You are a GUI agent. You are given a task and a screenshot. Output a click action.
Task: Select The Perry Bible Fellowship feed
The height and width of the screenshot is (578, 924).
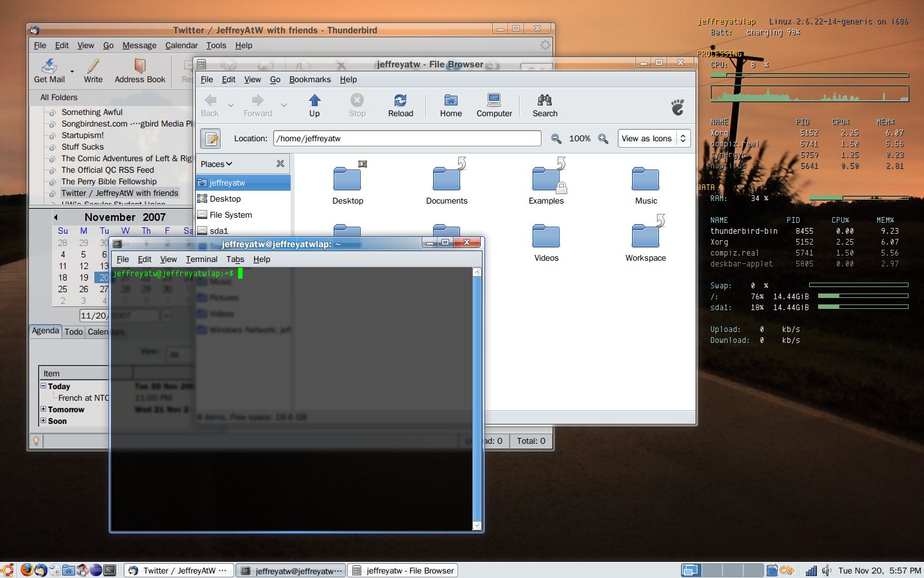109,181
